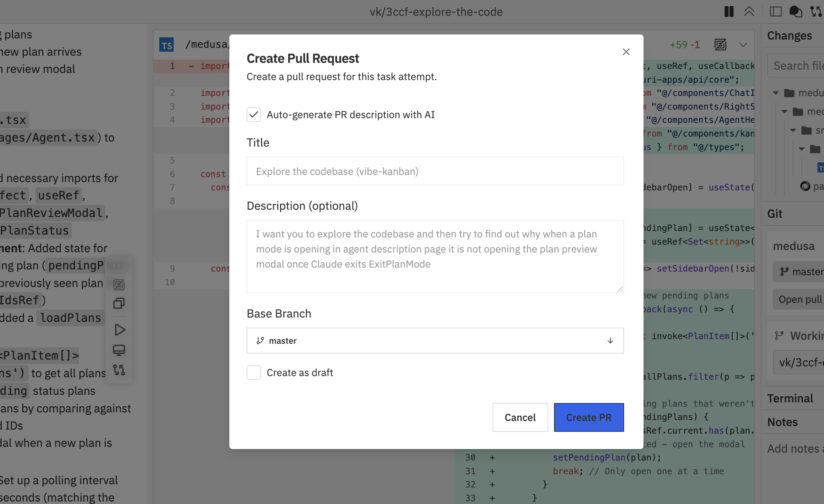Viewport: 824px width, 504px height.
Task: Open the git compare icon in the top-right corner
Action: [x=816, y=11]
